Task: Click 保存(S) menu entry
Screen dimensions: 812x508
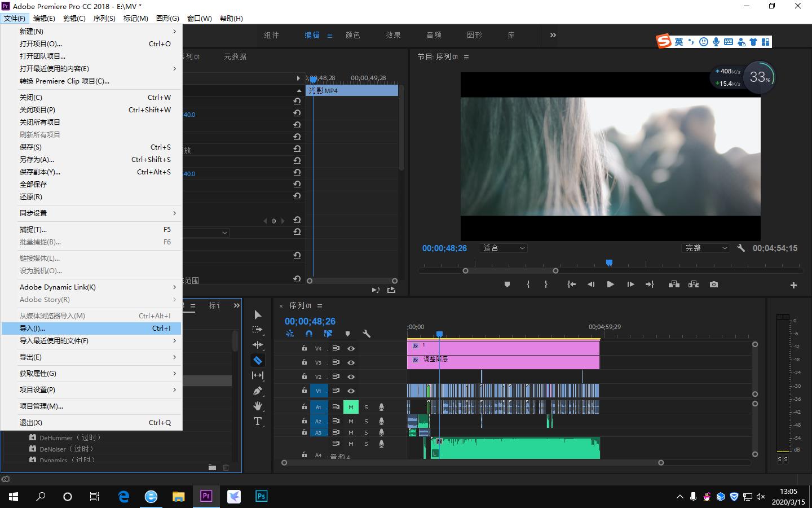Action: pos(31,147)
